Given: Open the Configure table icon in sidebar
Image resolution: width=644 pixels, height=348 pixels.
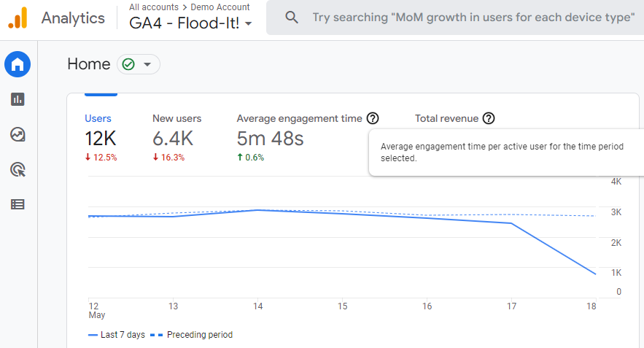Looking at the screenshot, I should (18, 204).
